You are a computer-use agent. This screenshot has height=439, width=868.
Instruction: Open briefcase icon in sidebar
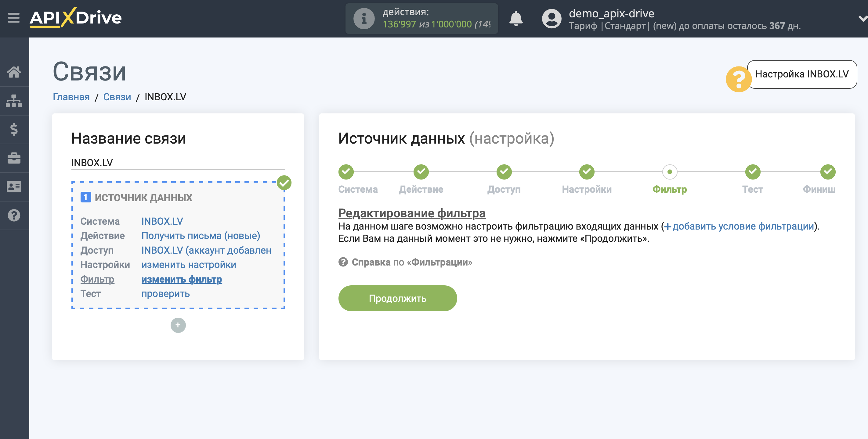coord(14,158)
